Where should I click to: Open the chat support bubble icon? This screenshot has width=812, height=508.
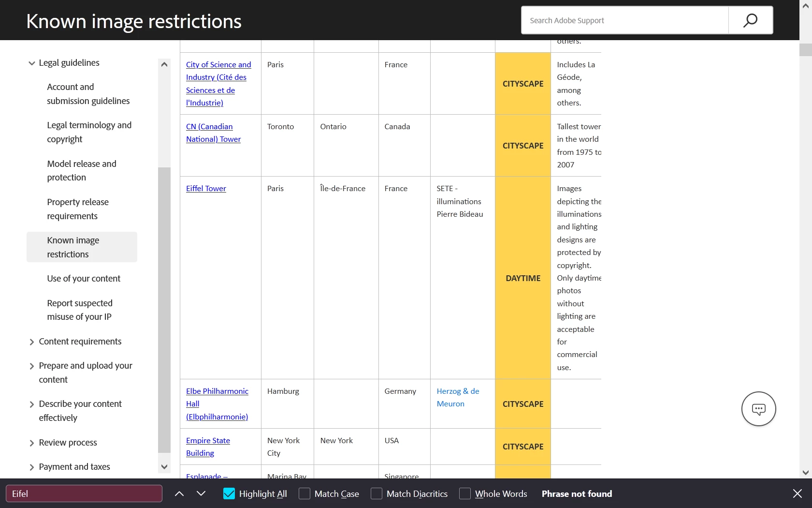click(759, 409)
